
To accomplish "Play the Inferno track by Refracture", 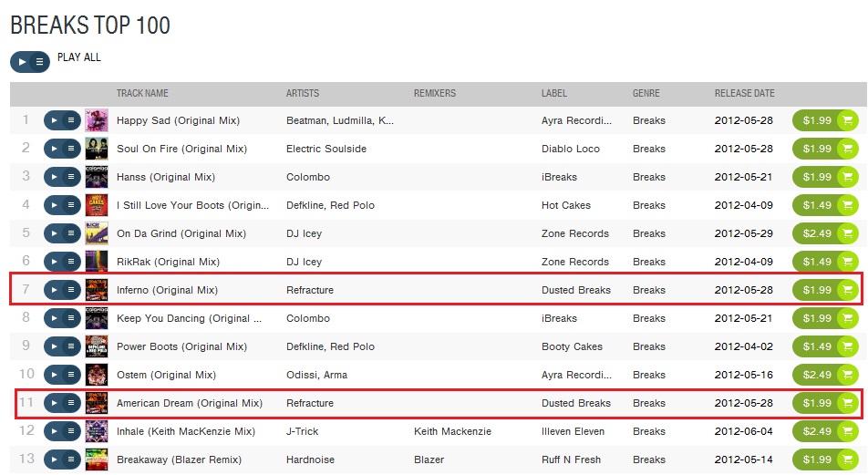I will 55,290.
